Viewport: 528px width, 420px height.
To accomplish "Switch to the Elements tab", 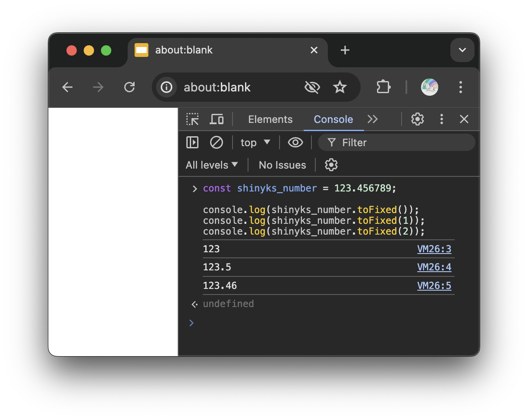I will [x=270, y=119].
